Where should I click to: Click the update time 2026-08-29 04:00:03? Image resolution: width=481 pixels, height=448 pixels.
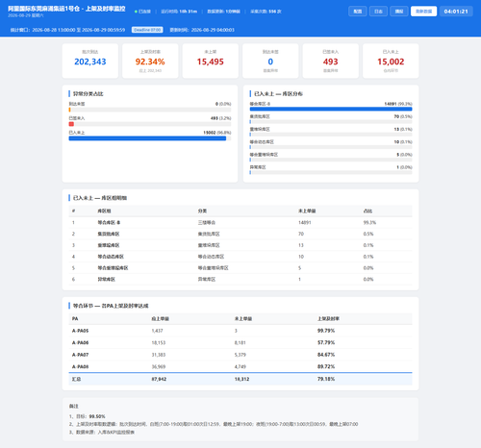(x=213, y=30)
